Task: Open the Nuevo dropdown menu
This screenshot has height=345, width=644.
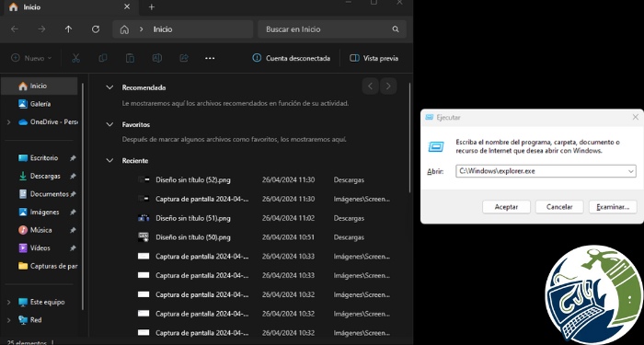Action: point(31,58)
